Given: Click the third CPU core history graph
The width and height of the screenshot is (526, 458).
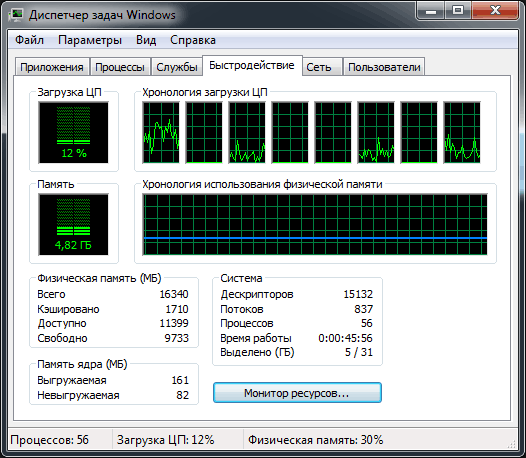Looking at the screenshot, I should point(247,133).
